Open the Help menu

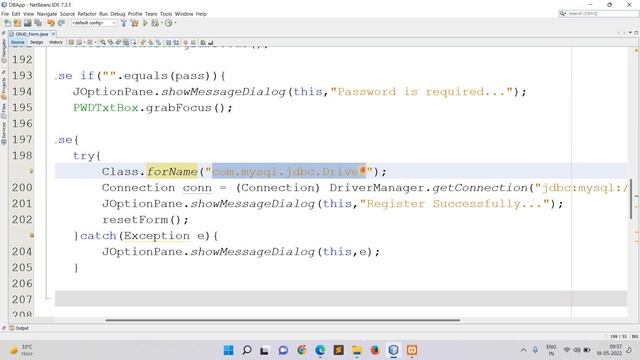pyautogui.click(x=201, y=14)
